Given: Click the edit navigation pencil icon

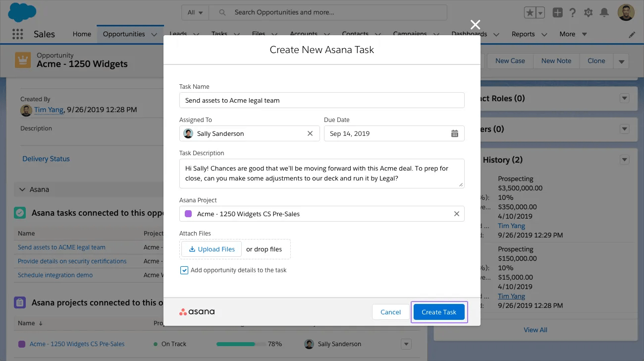Looking at the screenshot, I should (x=632, y=34).
